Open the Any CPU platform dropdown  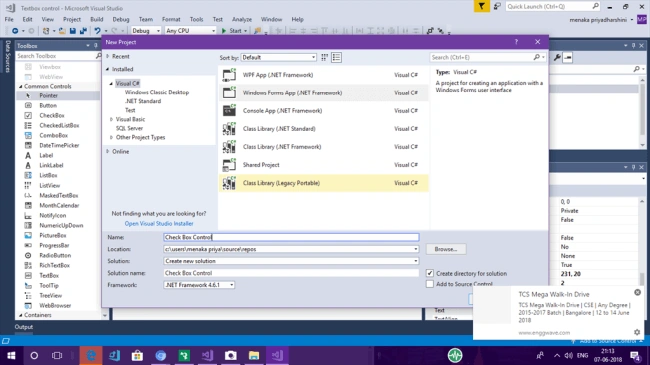tap(190, 31)
